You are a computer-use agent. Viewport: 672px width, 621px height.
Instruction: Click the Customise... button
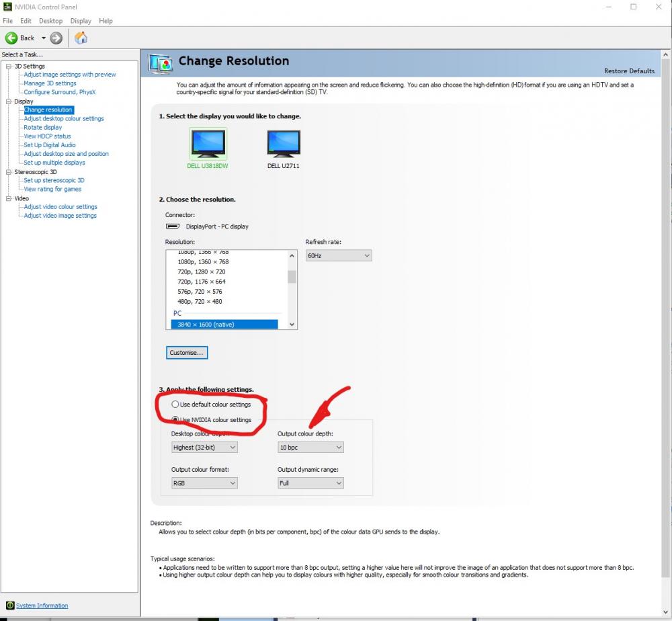click(187, 353)
